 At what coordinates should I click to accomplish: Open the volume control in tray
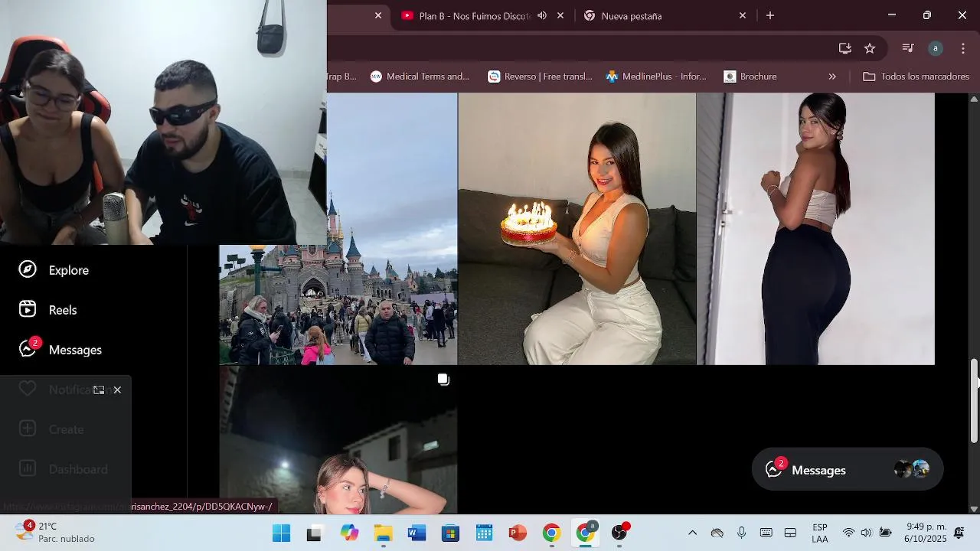tap(866, 533)
